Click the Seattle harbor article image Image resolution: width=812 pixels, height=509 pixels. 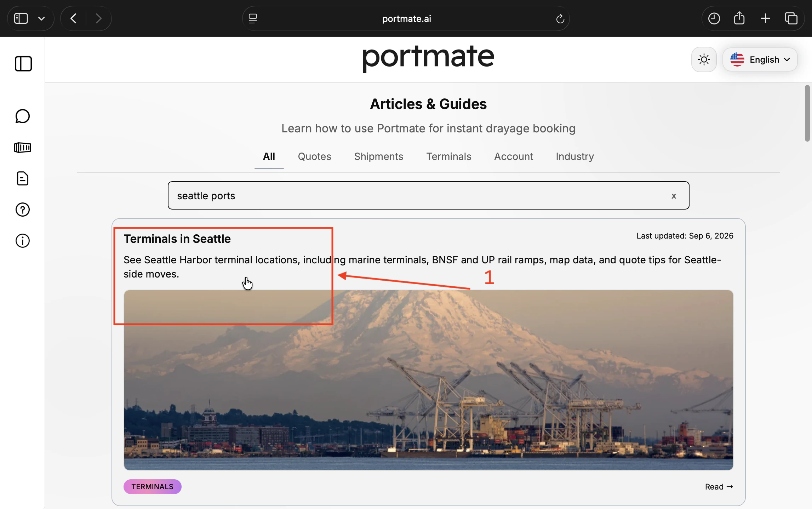[428, 380]
